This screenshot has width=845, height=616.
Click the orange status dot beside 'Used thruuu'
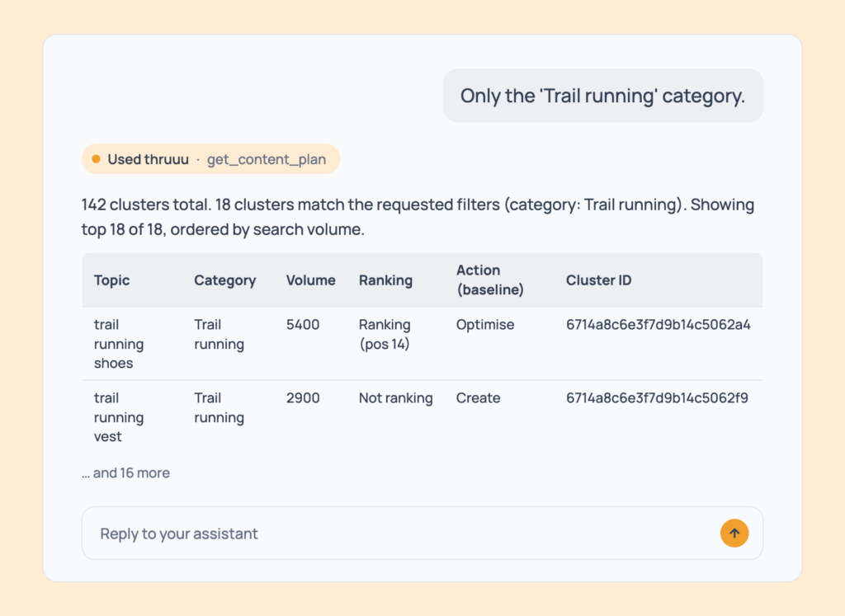[96, 159]
